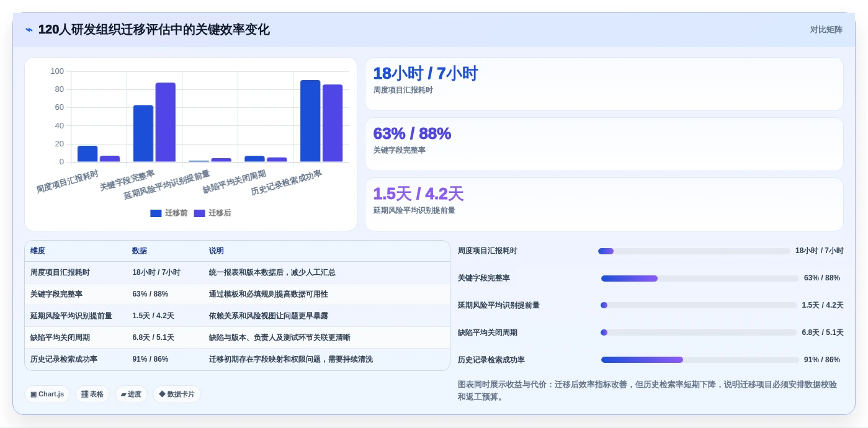Click the 迁移后 legend color swatch
The image size is (868, 428).
[x=199, y=213]
